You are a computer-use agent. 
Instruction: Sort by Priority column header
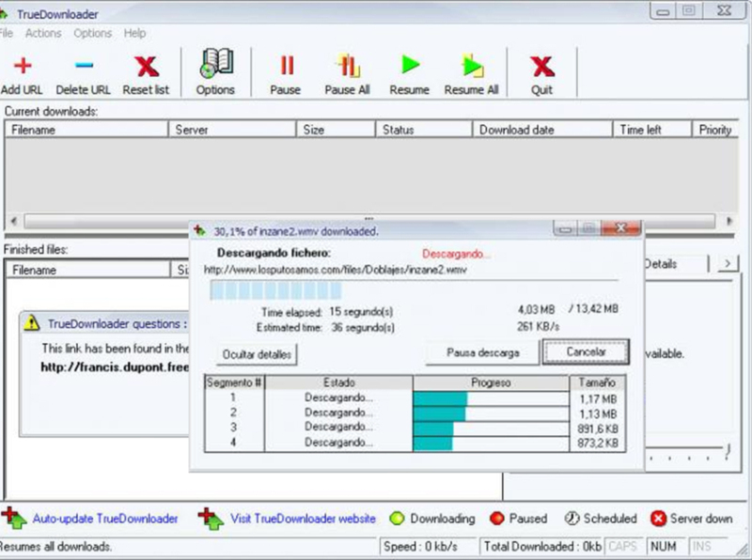715,130
